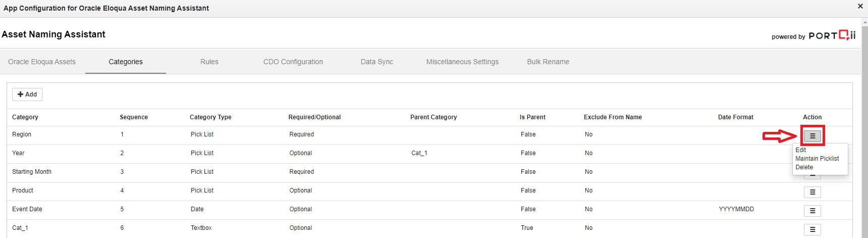
Task: Switch to the Miscellaneous Settings tab
Action: (x=462, y=62)
